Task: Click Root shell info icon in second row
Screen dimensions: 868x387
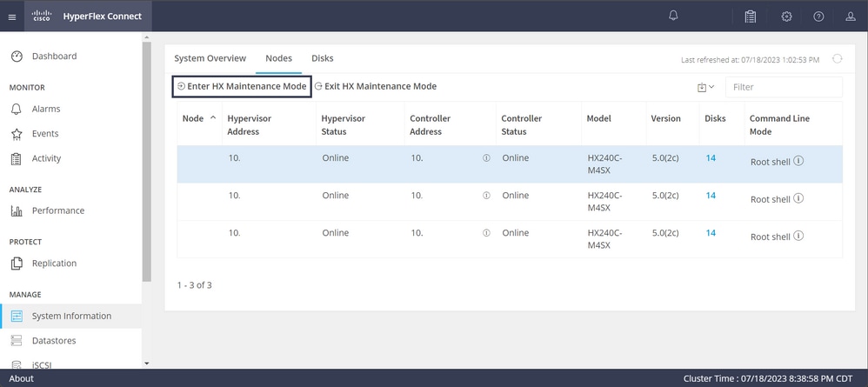Action: click(798, 198)
